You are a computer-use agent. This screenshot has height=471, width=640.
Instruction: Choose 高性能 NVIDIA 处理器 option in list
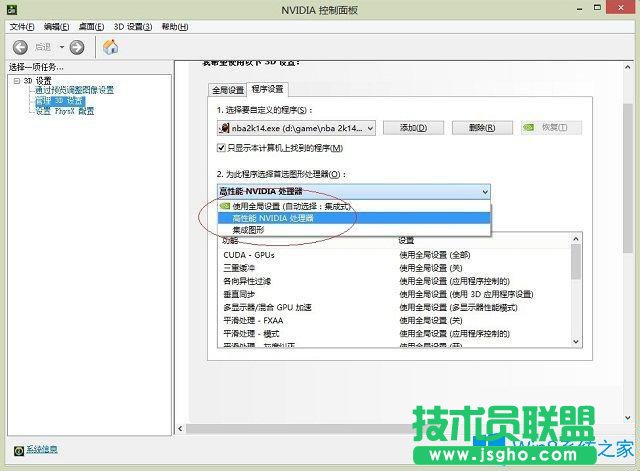pos(353,218)
